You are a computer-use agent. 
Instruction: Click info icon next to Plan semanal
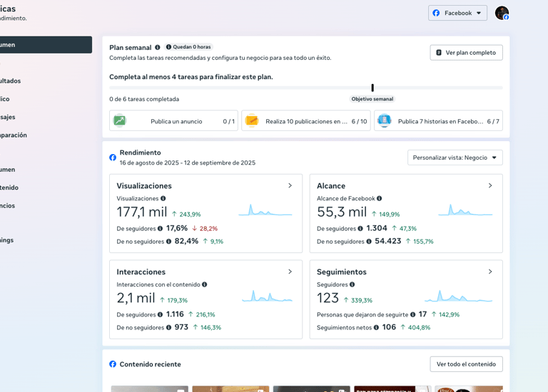[x=157, y=47]
